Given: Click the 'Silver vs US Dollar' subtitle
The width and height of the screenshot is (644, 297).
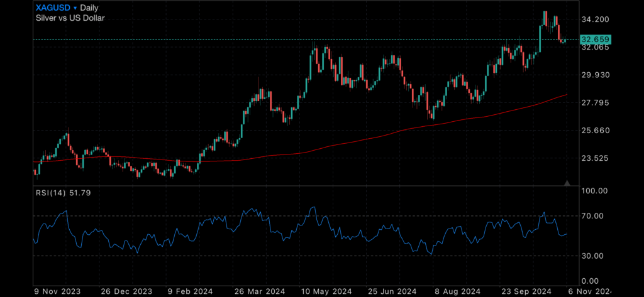Looking at the screenshot, I should pos(70,18).
